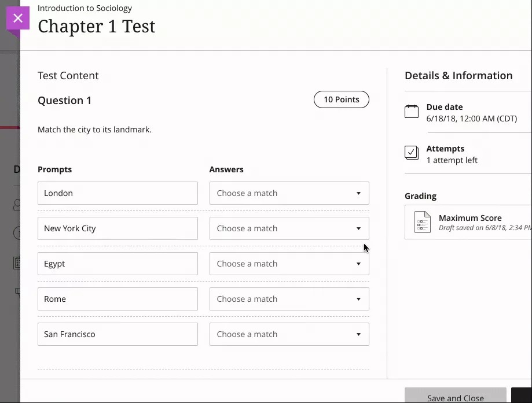Select the profile icon in the left sidebar

17,205
